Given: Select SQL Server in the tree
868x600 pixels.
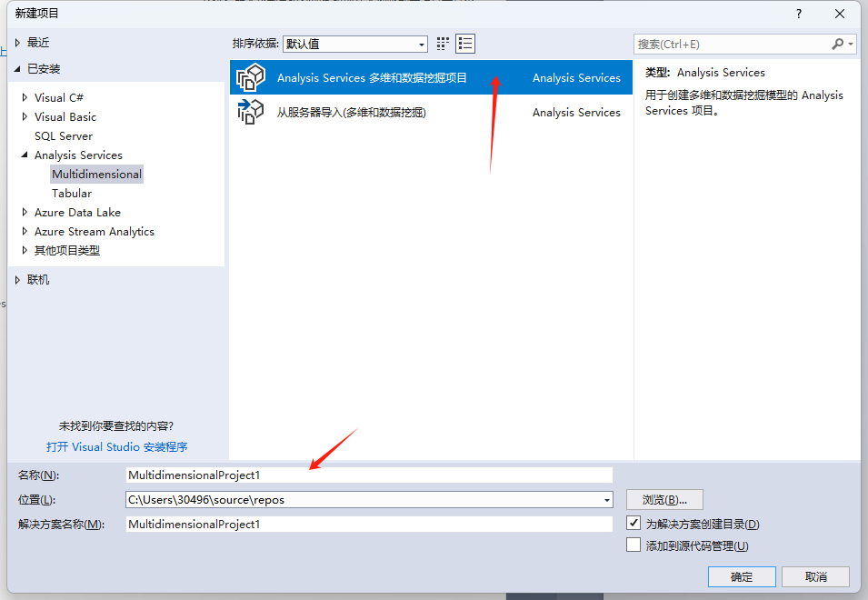Looking at the screenshot, I should 64,136.
